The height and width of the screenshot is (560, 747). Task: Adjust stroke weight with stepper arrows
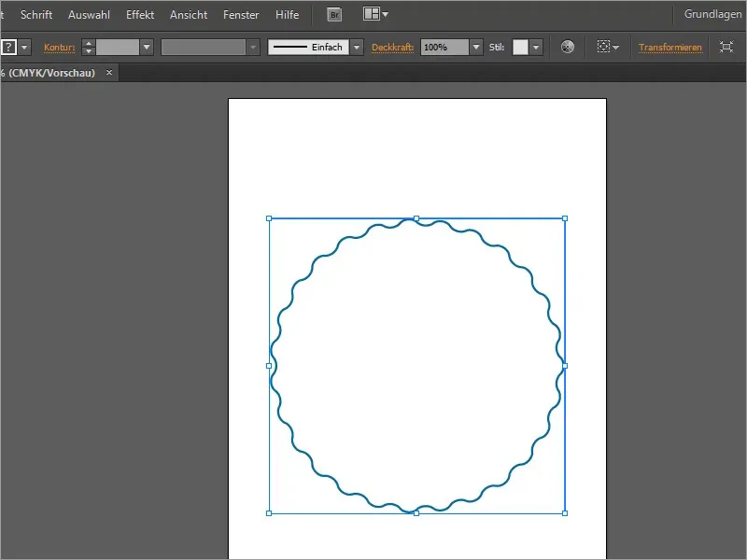coord(88,48)
